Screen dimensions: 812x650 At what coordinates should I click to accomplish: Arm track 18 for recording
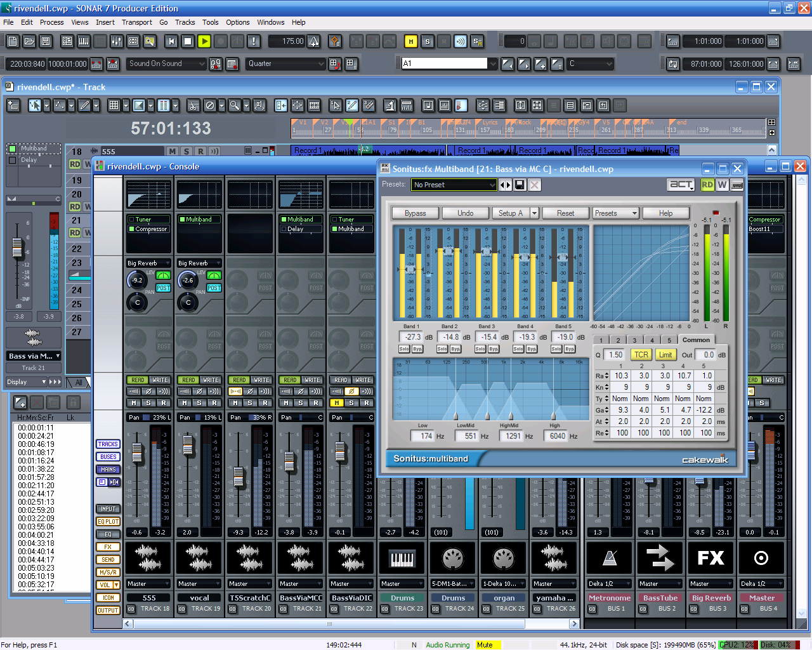tap(200, 151)
